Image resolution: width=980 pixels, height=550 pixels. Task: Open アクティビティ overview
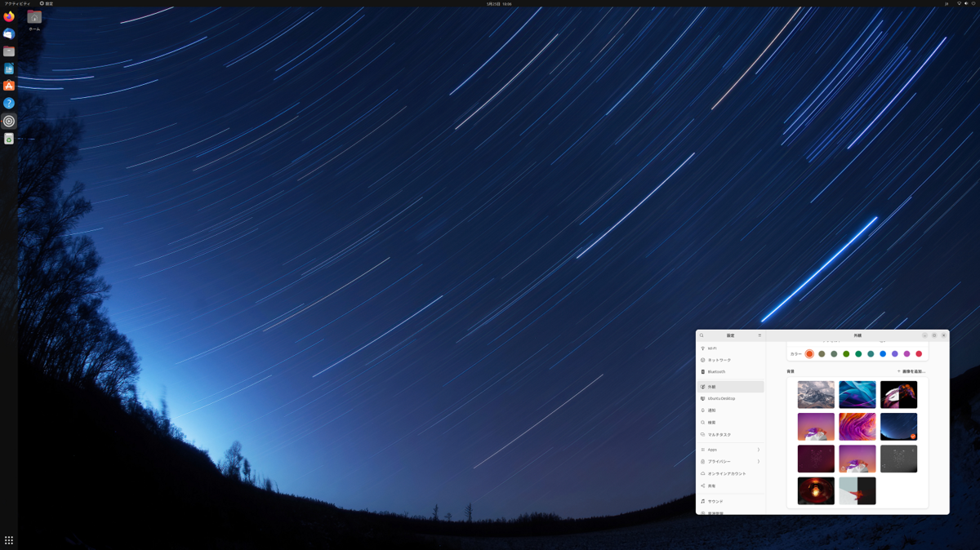point(17,3)
